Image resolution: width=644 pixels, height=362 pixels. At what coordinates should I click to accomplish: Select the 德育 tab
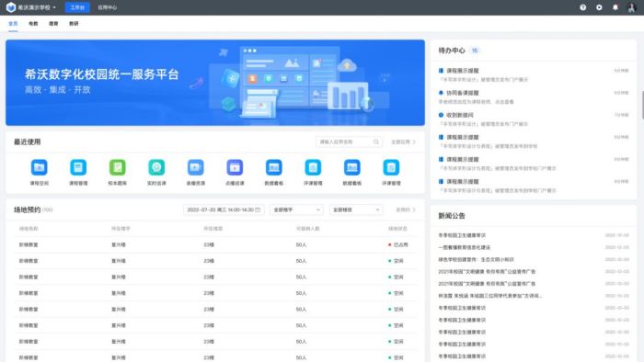[53, 24]
